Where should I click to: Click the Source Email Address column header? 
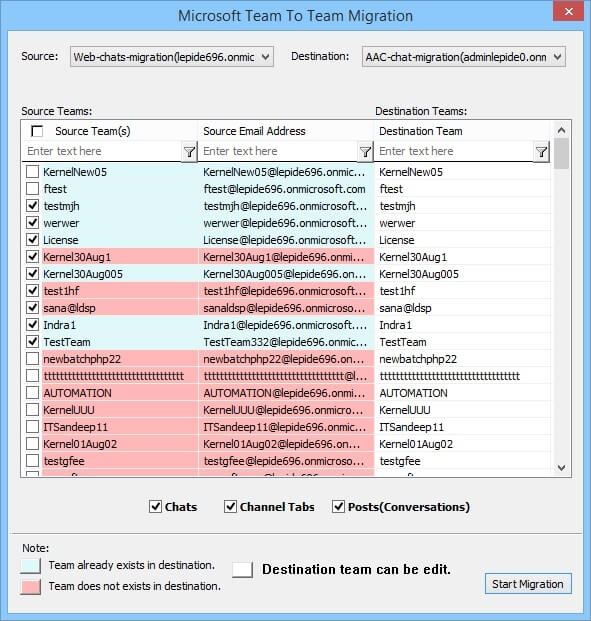[x=286, y=131]
